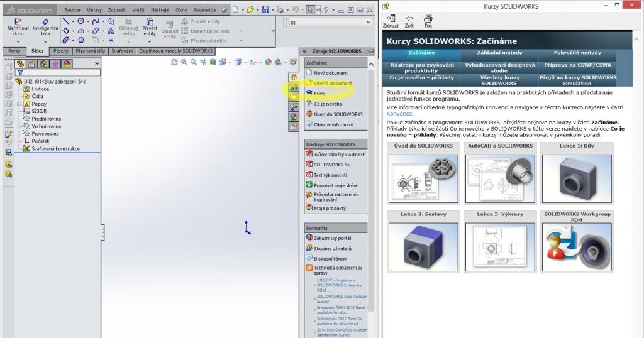The image size is (644, 338).
Task: Collapse the Zdroje SOLIDWORKS panel with double arrow
Action: (304, 51)
